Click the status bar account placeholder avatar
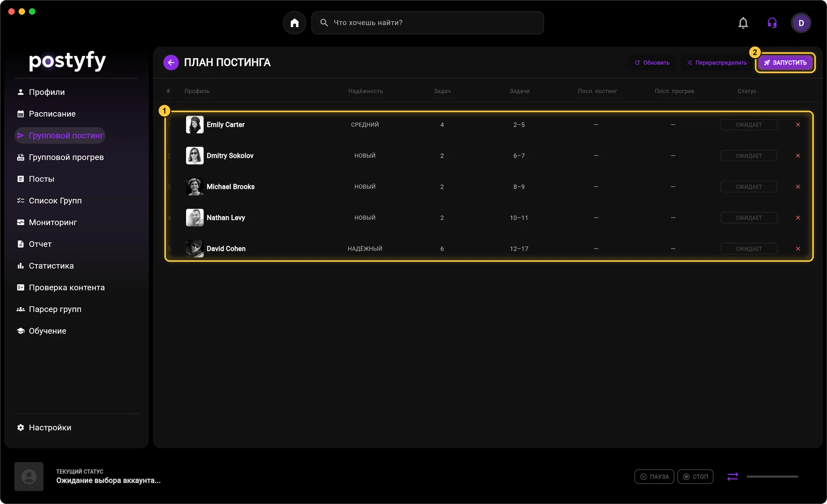Image resolution: width=827 pixels, height=504 pixels. coord(29,476)
